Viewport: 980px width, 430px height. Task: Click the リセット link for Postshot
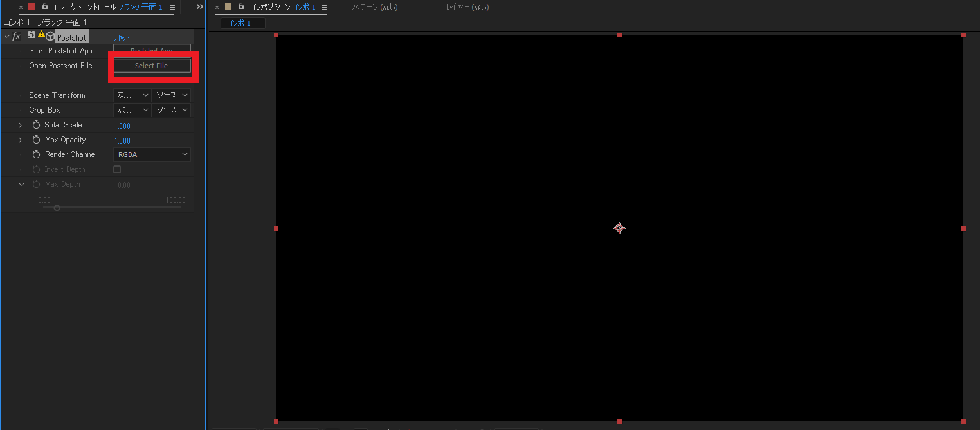120,37
